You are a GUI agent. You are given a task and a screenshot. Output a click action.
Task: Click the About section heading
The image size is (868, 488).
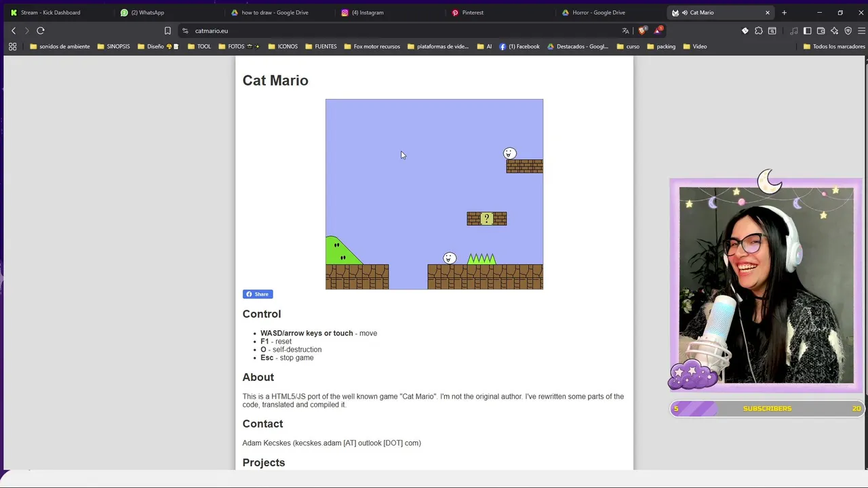pos(258,378)
